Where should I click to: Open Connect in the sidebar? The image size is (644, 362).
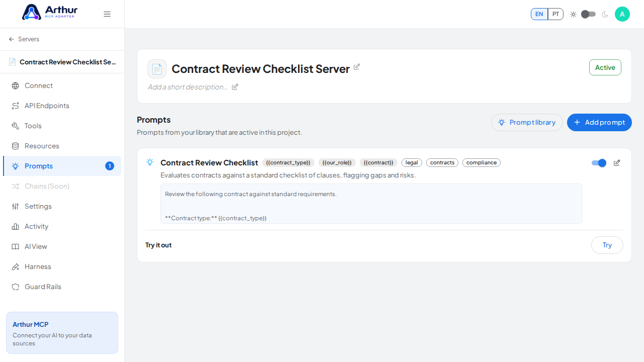pos(62,85)
